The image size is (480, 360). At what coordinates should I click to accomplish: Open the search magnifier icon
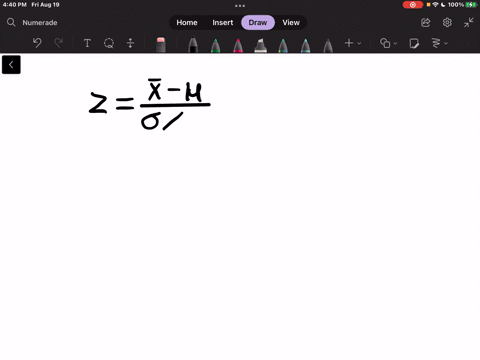pyautogui.click(x=11, y=22)
